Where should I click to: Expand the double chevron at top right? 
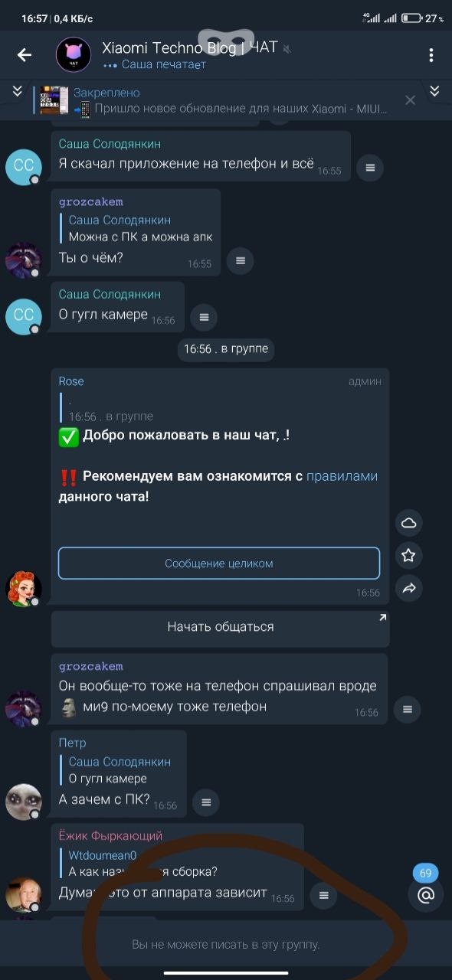(x=434, y=92)
